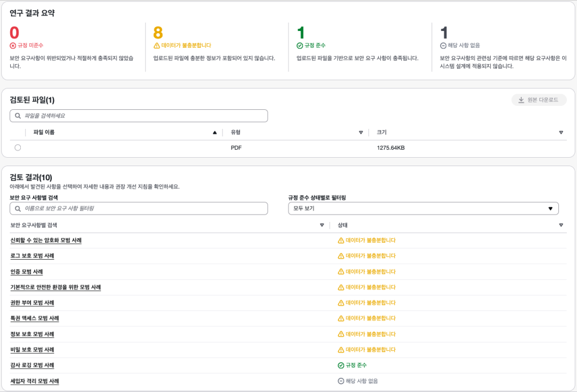Image resolution: width=577 pixels, height=392 pixels.
Task: Sort files by 파일 이름 ascending arrow
Action: point(215,132)
